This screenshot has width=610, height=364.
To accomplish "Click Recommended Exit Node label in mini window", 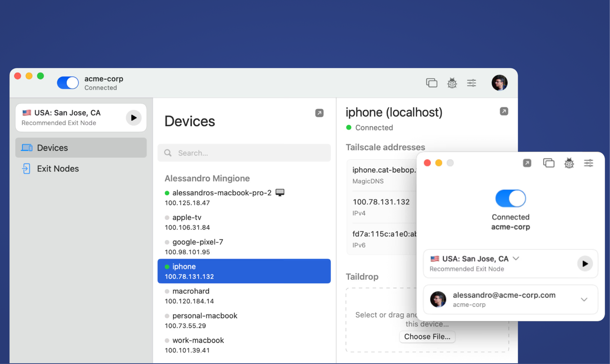I will 467,269.
